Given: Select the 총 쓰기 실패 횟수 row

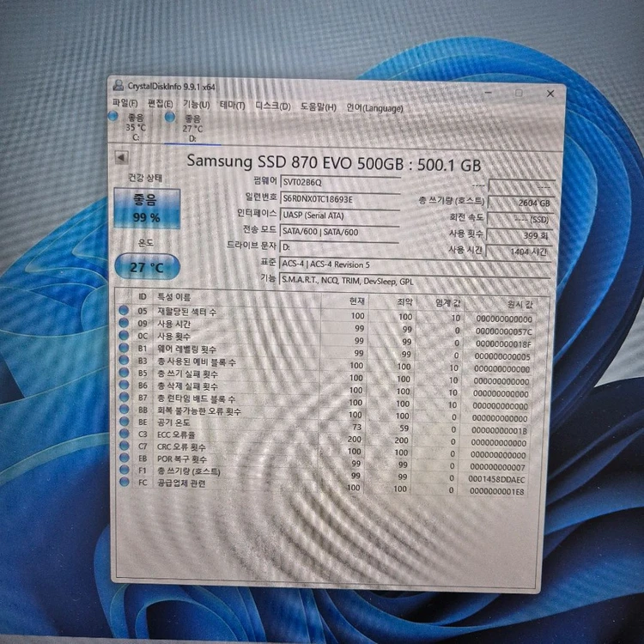Looking at the screenshot, I should point(324,376).
